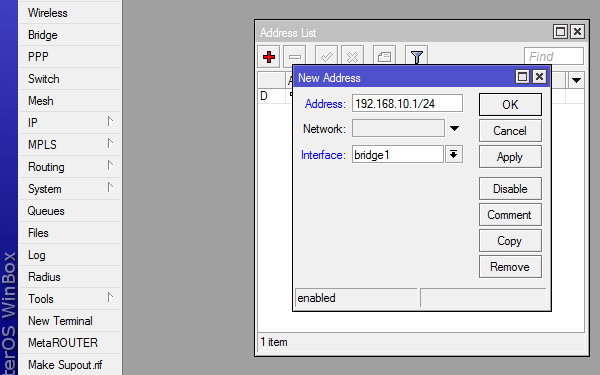600x375 pixels.
Task: Click the cross disable icon in toolbar
Action: pos(352,57)
